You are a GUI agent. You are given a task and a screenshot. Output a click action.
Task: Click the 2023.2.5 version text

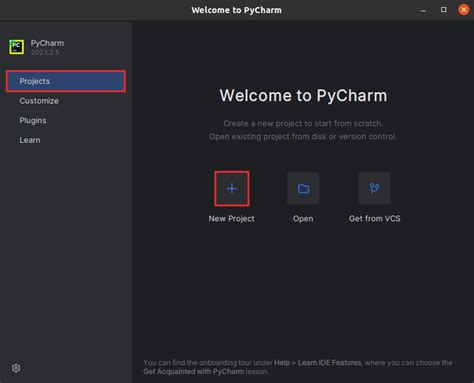[45, 53]
